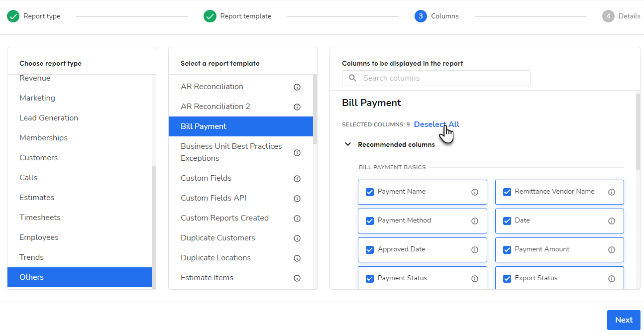
Task: Click info icon next to AR Reconciliation
Action: [x=297, y=87]
